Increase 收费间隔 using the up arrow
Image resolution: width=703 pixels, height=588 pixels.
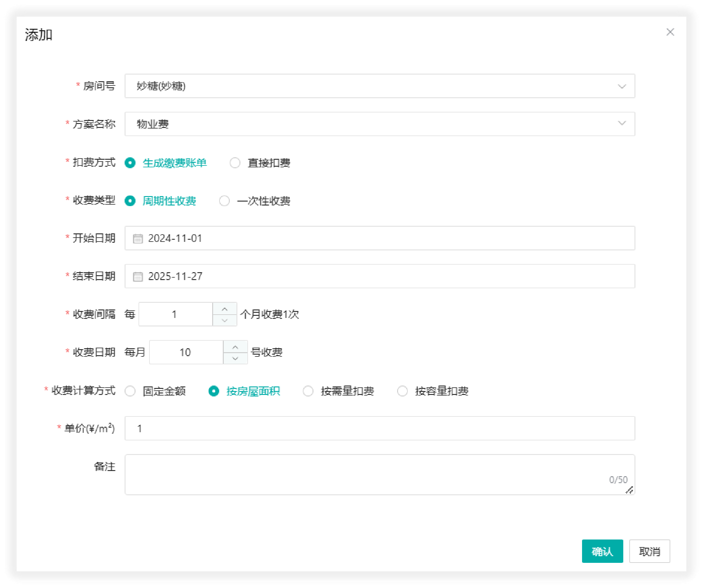[x=225, y=308]
